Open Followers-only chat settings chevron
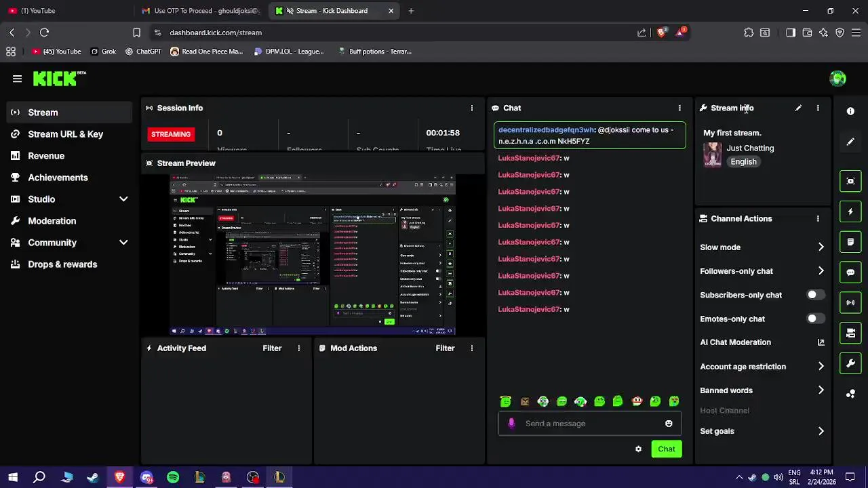This screenshot has width=868, height=488. coord(821,271)
